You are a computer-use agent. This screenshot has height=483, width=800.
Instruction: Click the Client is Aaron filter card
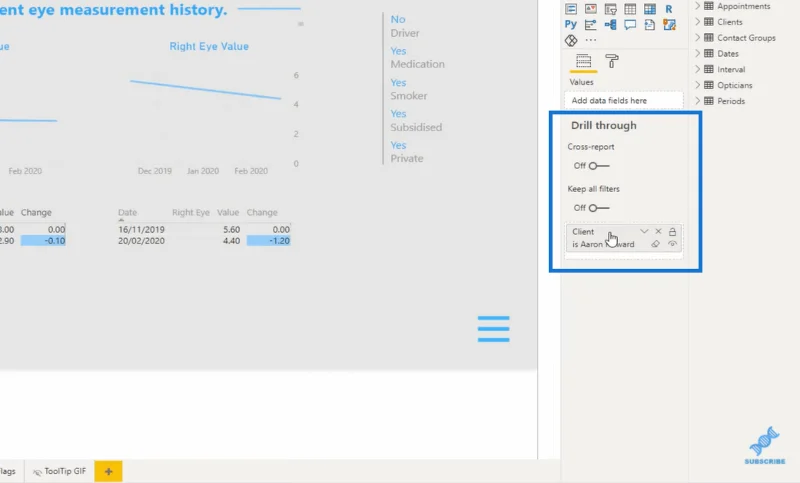click(x=623, y=238)
